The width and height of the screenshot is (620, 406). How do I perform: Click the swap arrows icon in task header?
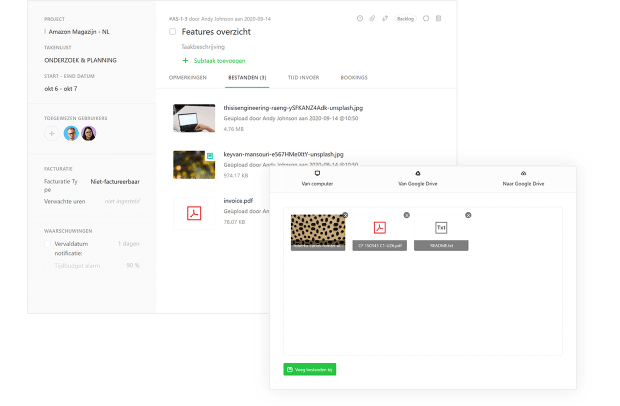(x=385, y=18)
